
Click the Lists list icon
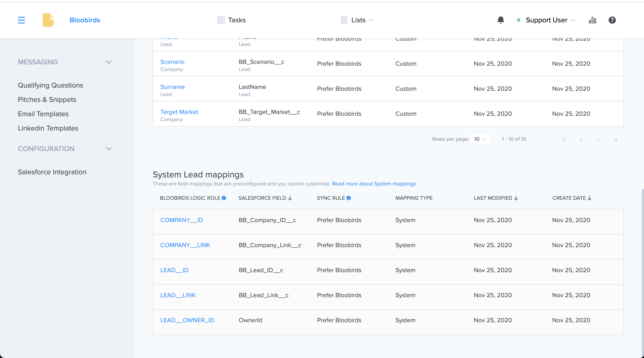tap(344, 20)
